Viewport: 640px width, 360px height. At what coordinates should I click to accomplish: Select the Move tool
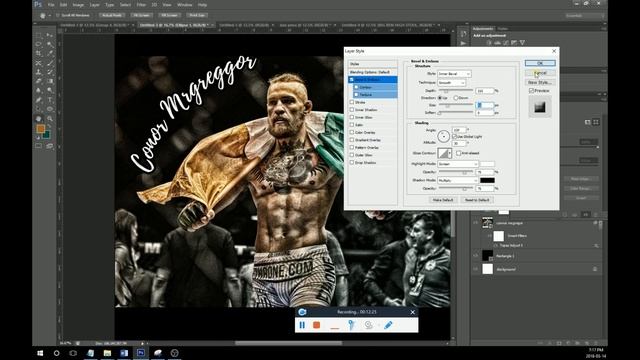pos(49,35)
